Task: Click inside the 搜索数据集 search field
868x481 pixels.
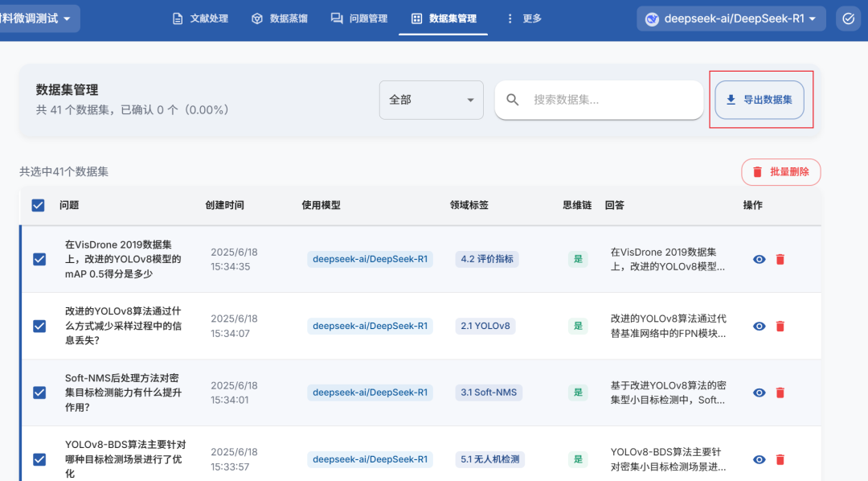Action: click(599, 99)
